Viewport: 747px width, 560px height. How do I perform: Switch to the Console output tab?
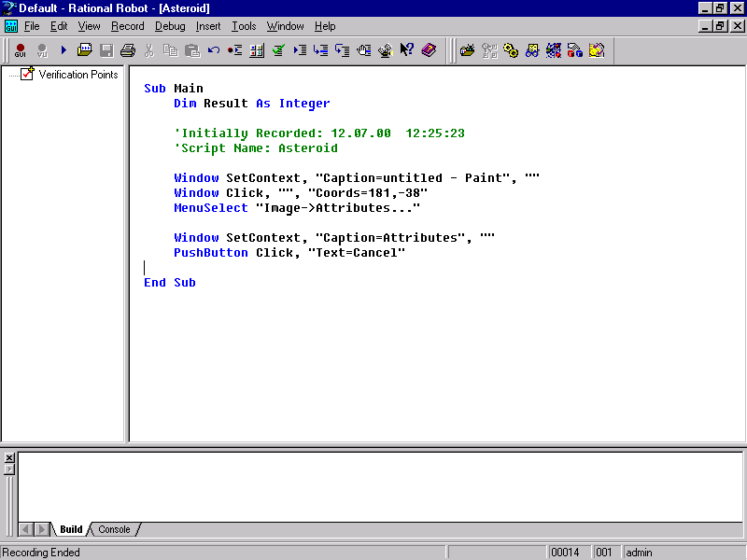pos(114,529)
